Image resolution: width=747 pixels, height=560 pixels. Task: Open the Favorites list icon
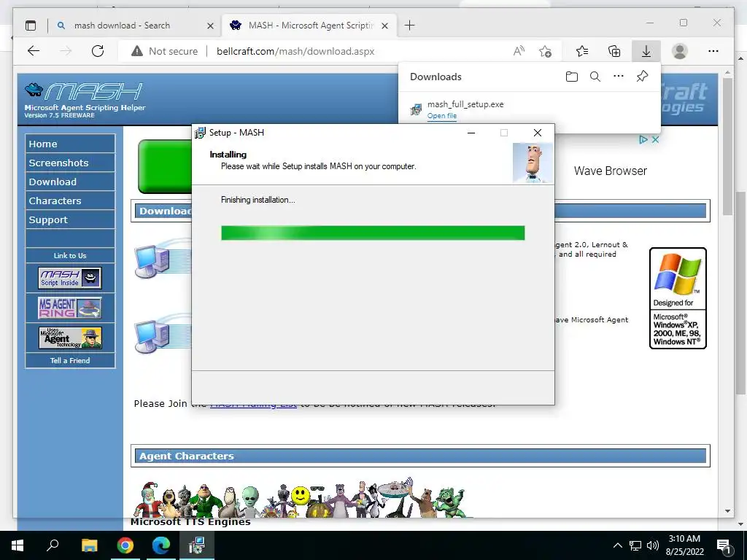pyautogui.click(x=581, y=51)
